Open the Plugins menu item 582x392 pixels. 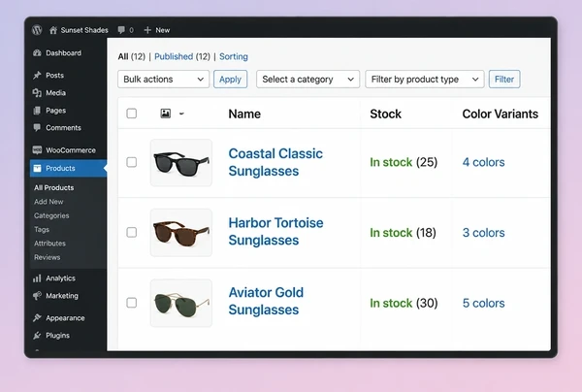click(57, 336)
